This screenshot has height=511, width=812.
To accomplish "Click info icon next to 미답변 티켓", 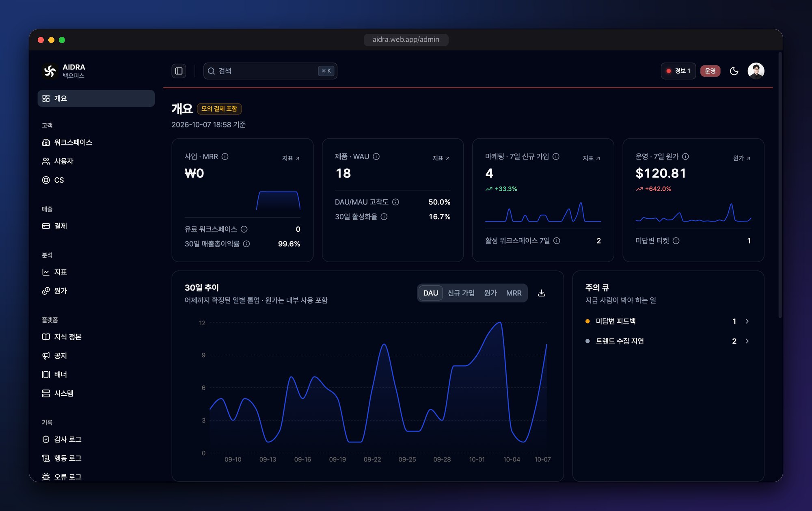I will [x=676, y=241].
